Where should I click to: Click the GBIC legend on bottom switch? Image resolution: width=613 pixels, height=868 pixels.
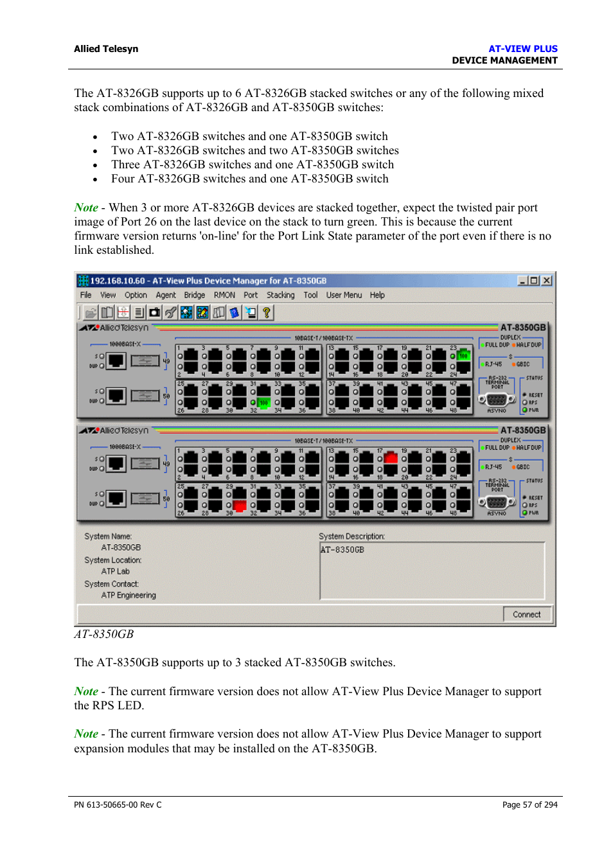[x=521, y=467]
